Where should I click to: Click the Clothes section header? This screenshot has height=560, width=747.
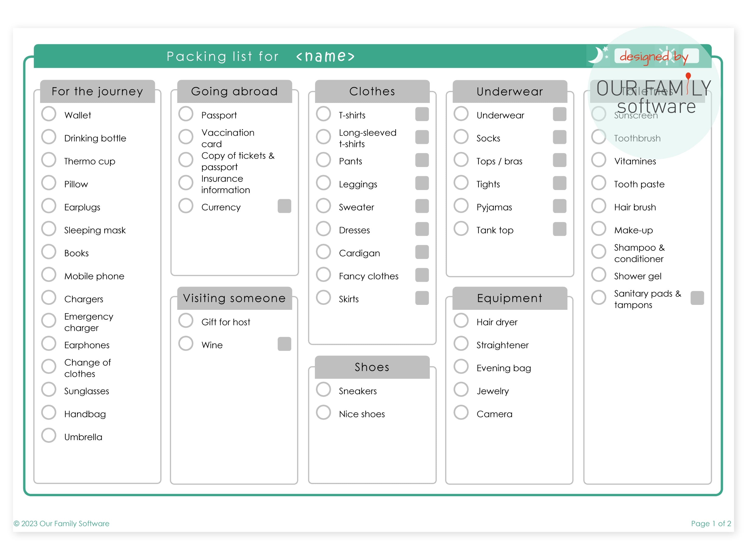(372, 92)
